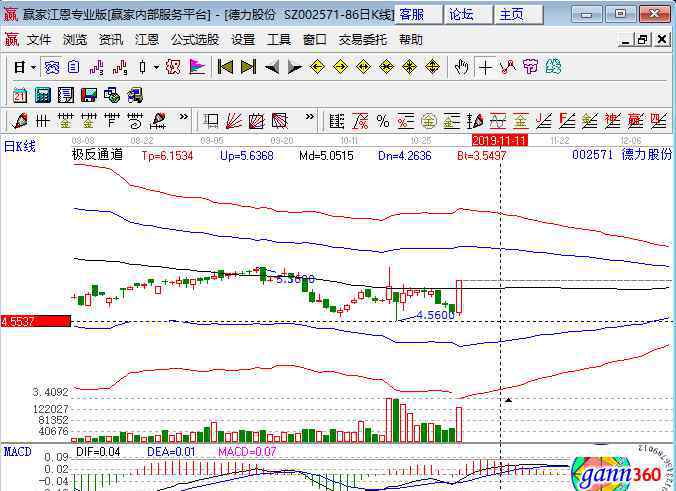Step chart left with black left arrow
676x491 pixels.
272,67
